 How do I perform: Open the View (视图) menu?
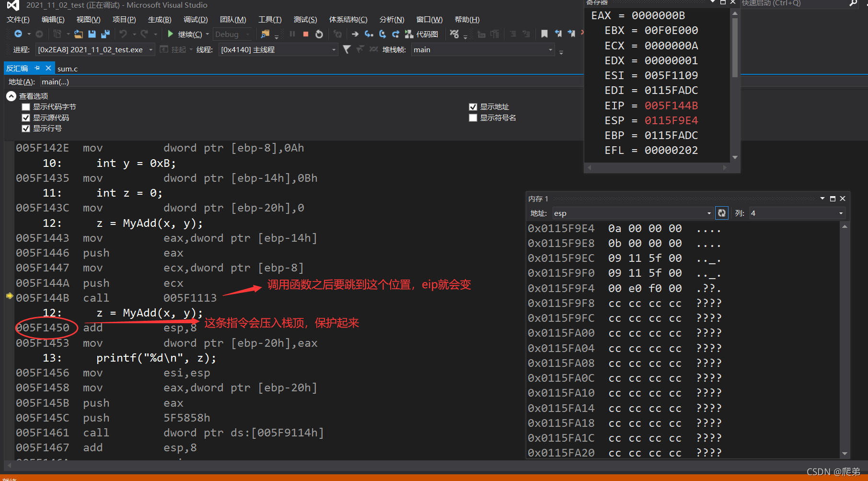pos(88,20)
